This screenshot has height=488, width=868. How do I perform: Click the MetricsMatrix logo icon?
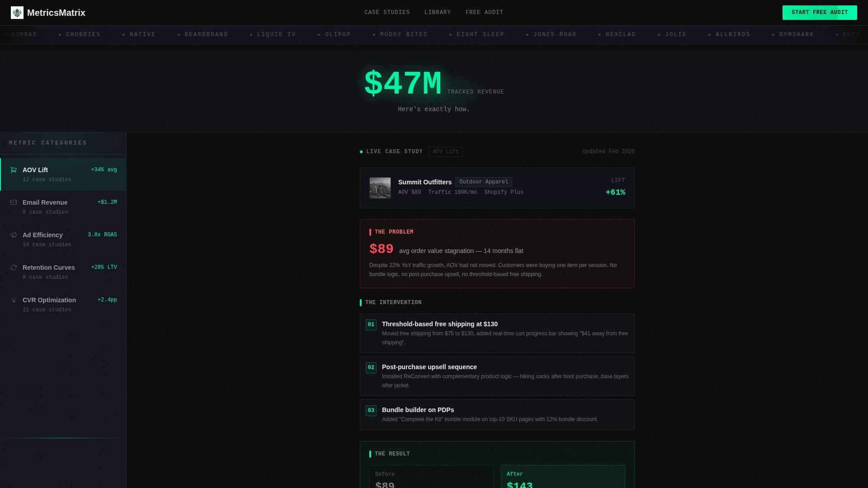17,13
